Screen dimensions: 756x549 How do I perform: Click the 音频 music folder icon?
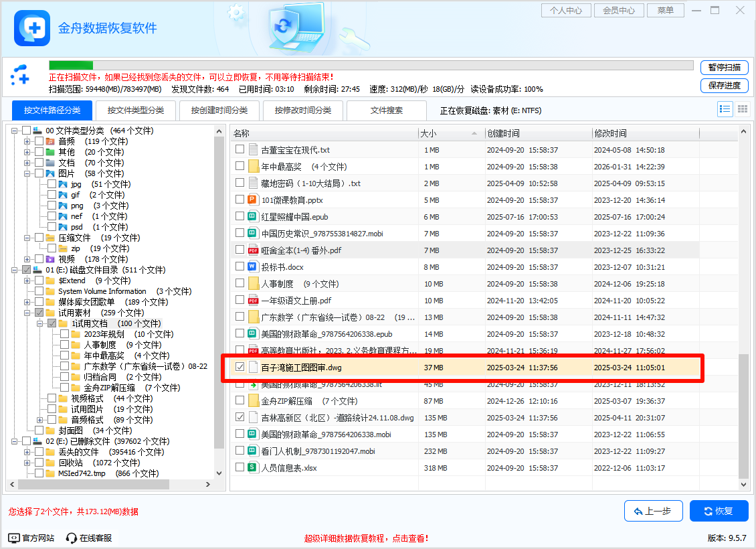[50, 141]
